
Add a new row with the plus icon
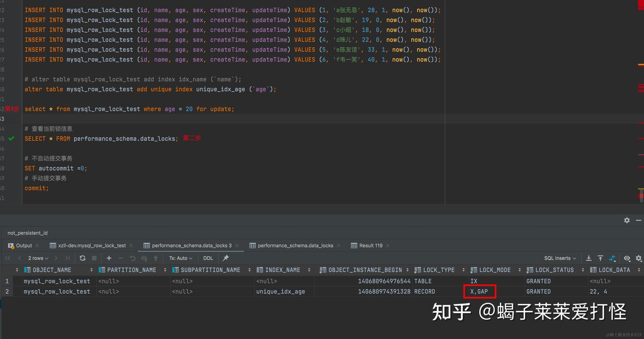[109, 258]
